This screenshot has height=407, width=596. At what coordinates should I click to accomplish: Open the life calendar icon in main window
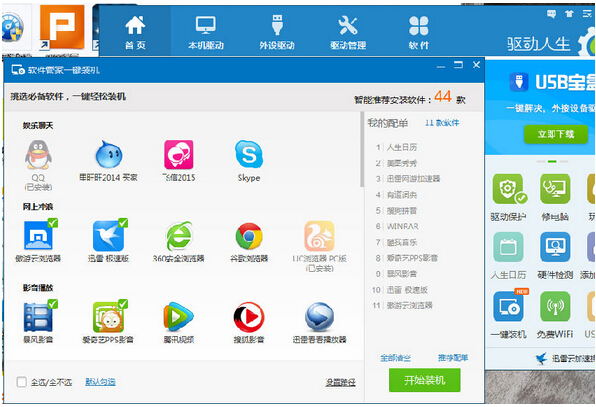click(x=508, y=247)
